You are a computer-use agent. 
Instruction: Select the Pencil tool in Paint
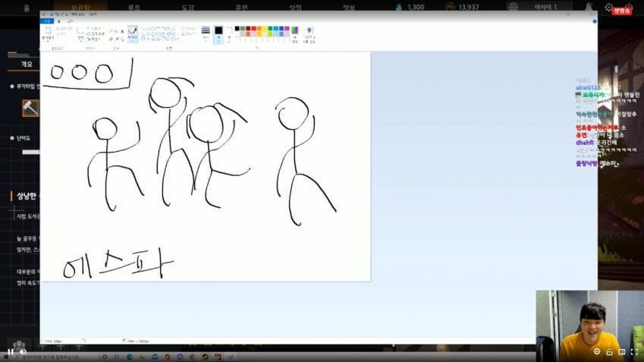point(111,31)
